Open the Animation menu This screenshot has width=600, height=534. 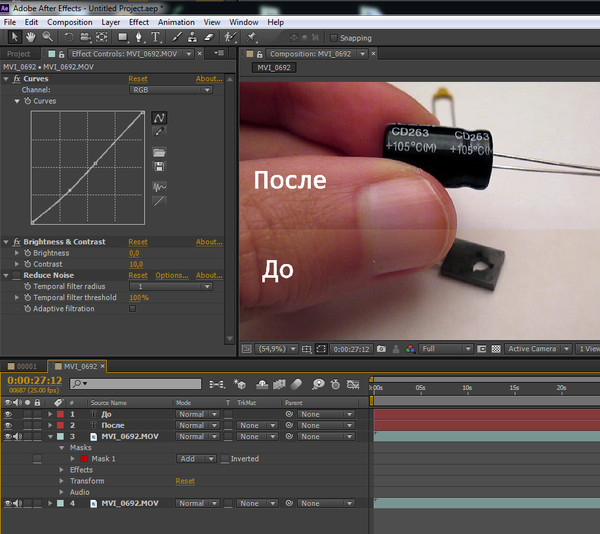pos(176,22)
